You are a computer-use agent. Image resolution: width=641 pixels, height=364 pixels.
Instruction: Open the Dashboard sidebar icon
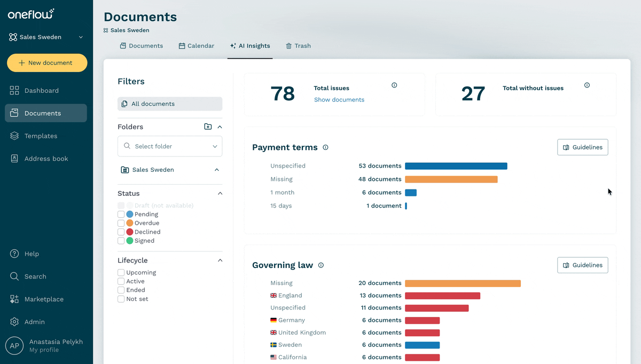click(x=14, y=91)
